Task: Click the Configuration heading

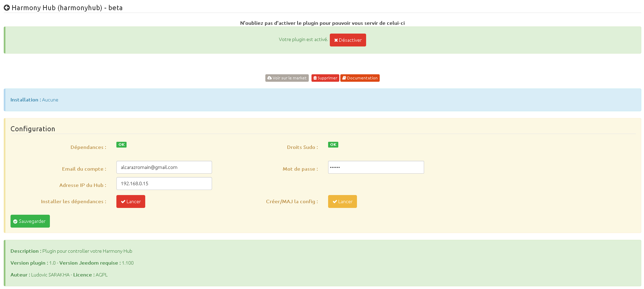Action: coord(33,129)
